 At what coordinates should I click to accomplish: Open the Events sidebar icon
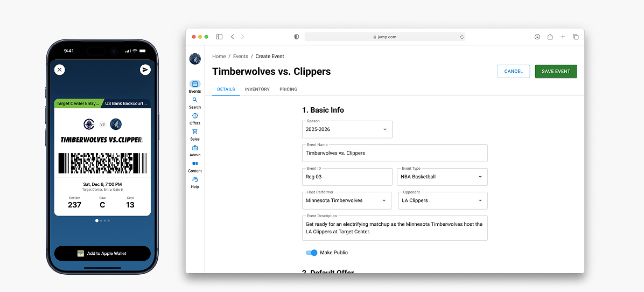pos(195,84)
